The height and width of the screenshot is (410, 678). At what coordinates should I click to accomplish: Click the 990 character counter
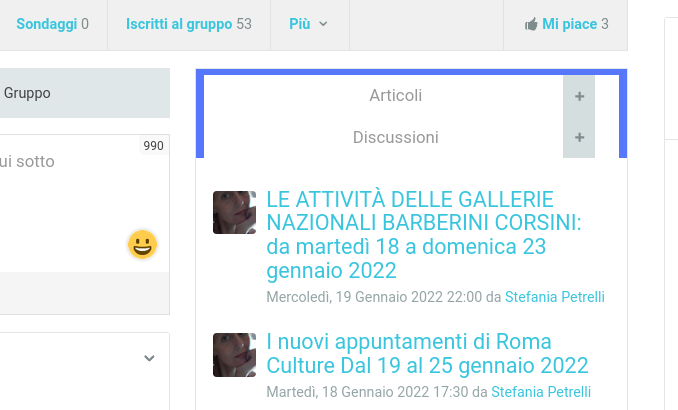pos(154,146)
